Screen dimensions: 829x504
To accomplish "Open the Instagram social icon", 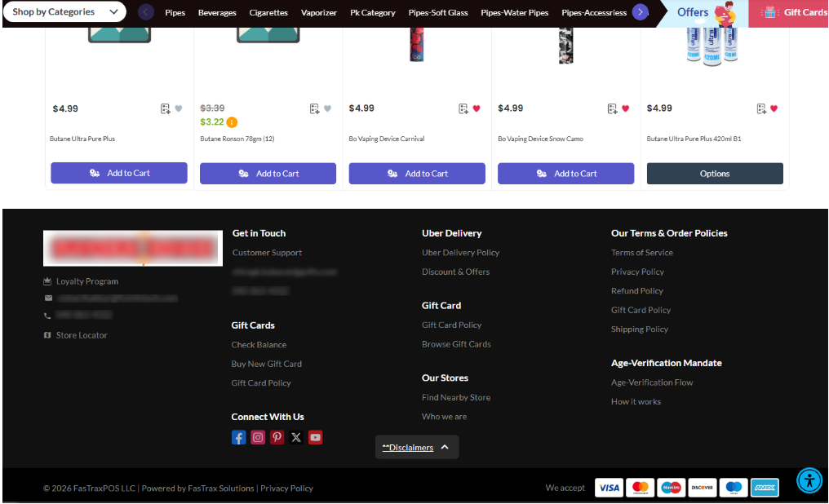I will click(x=258, y=437).
